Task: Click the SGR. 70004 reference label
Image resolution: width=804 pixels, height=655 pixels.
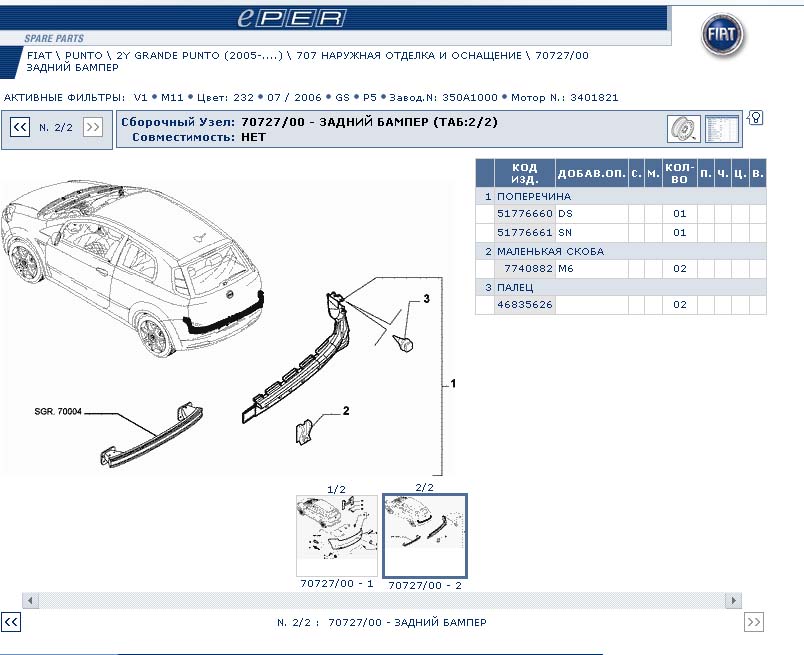Action: [x=58, y=410]
